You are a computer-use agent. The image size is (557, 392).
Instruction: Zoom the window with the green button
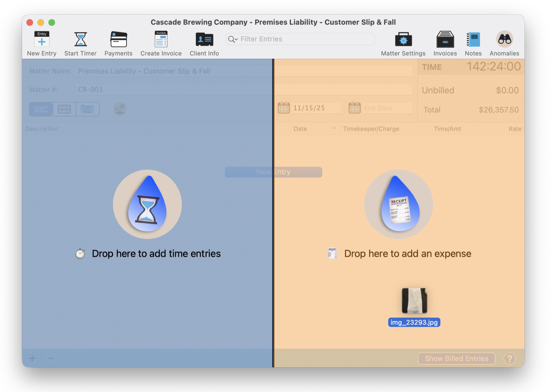52,23
